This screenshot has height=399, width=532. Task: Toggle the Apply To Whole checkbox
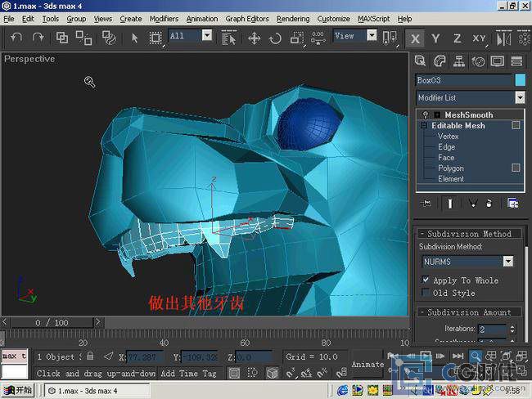(425, 280)
